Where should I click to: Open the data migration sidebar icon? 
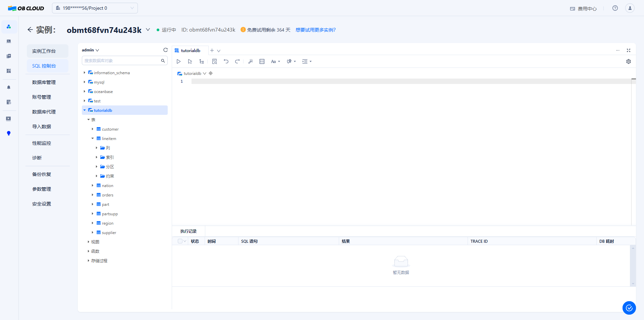coord(9,56)
